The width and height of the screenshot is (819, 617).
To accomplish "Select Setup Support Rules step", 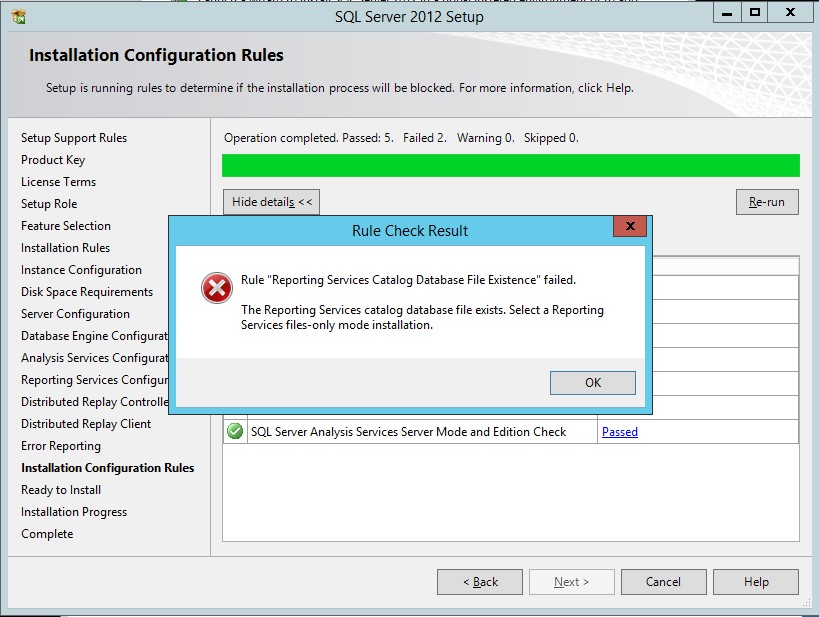I will coord(74,137).
